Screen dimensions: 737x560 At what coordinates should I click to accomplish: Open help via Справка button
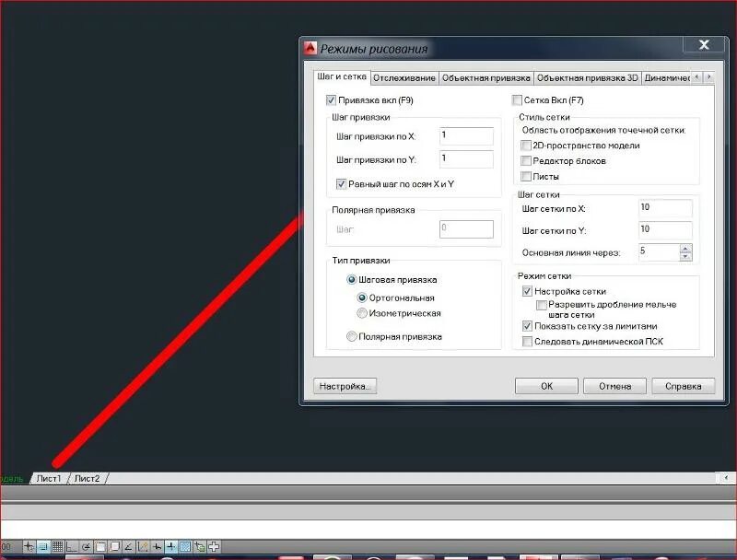[684, 386]
